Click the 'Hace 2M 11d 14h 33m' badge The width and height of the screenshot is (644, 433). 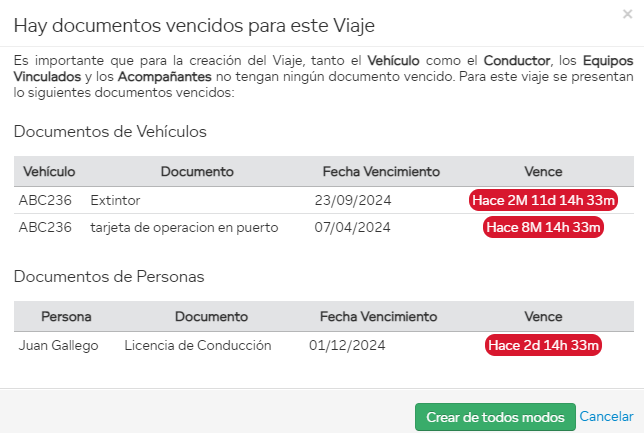pyautogui.click(x=543, y=200)
